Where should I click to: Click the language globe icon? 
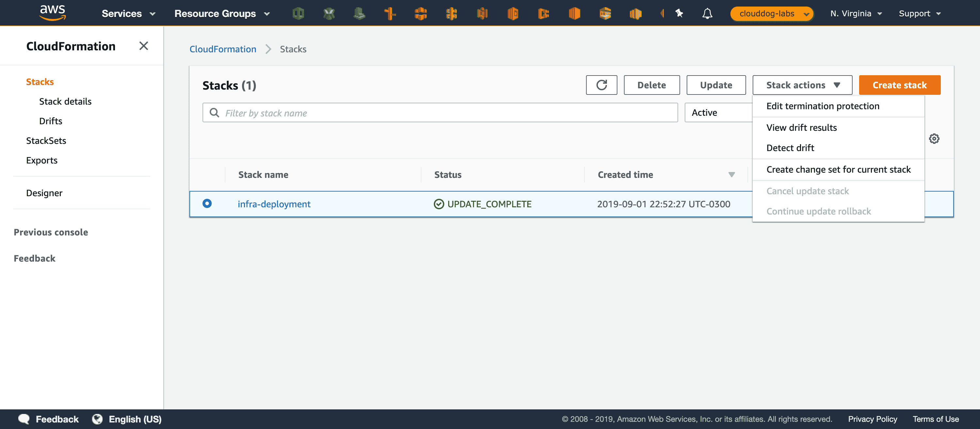tap(97, 419)
